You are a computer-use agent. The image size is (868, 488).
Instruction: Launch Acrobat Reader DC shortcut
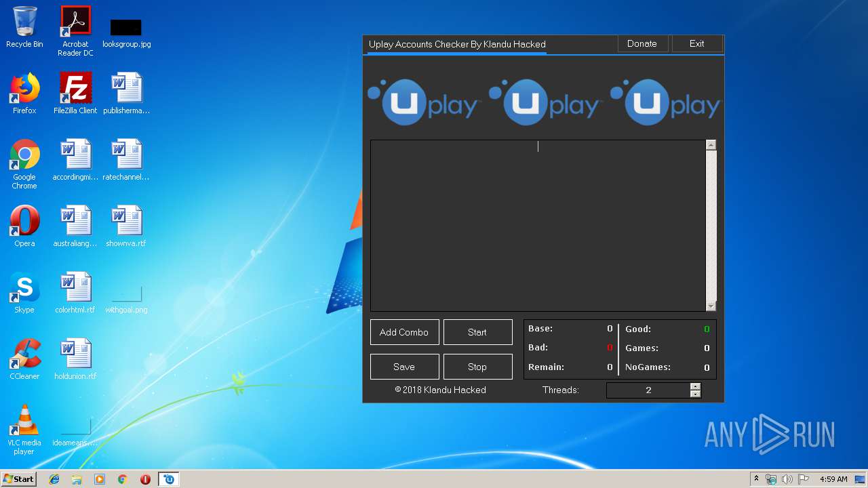pyautogui.click(x=75, y=31)
